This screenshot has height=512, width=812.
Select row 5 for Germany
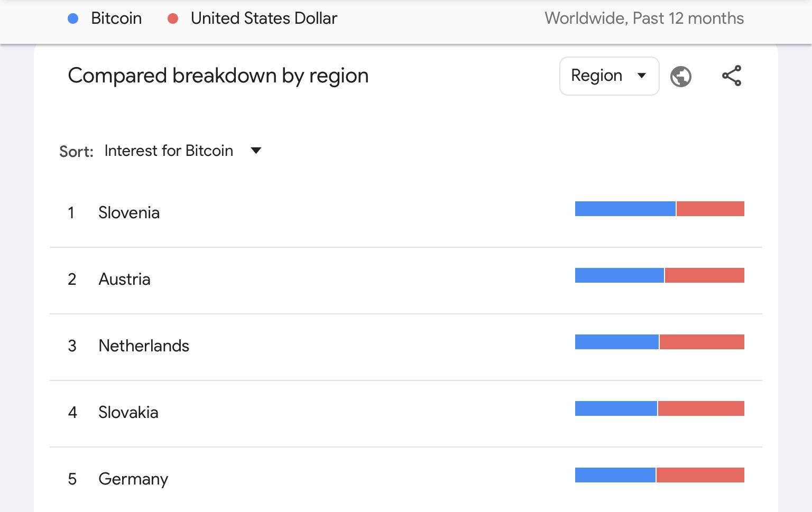(x=132, y=479)
